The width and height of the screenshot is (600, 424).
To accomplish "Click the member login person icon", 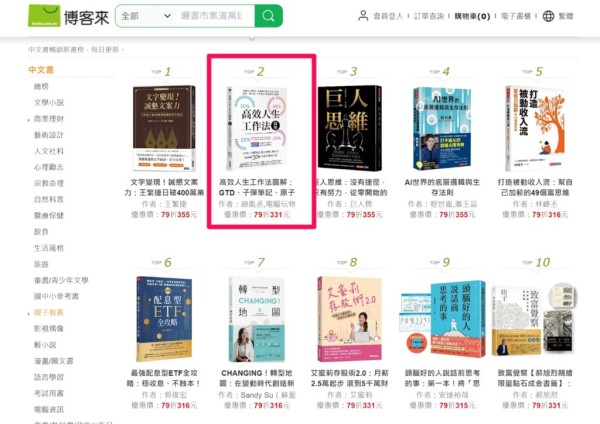I will click(x=363, y=16).
